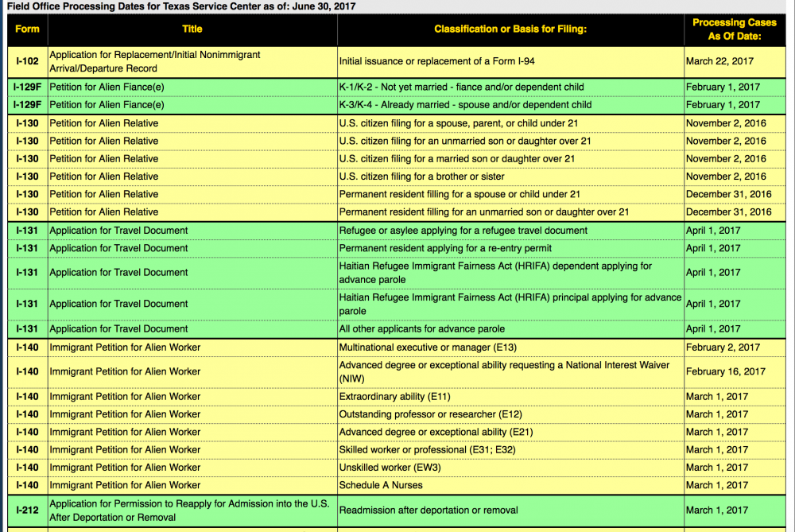Click the "Form" column header

27,29
